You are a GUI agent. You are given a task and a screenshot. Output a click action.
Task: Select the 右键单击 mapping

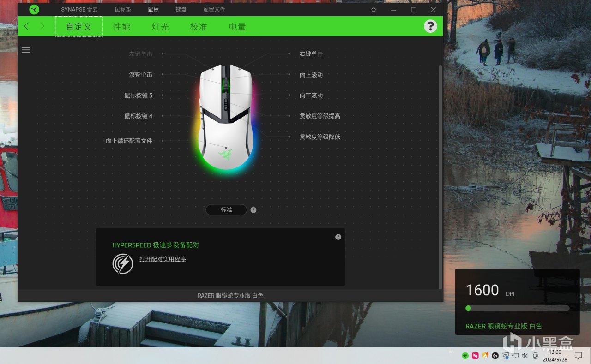[311, 54]
